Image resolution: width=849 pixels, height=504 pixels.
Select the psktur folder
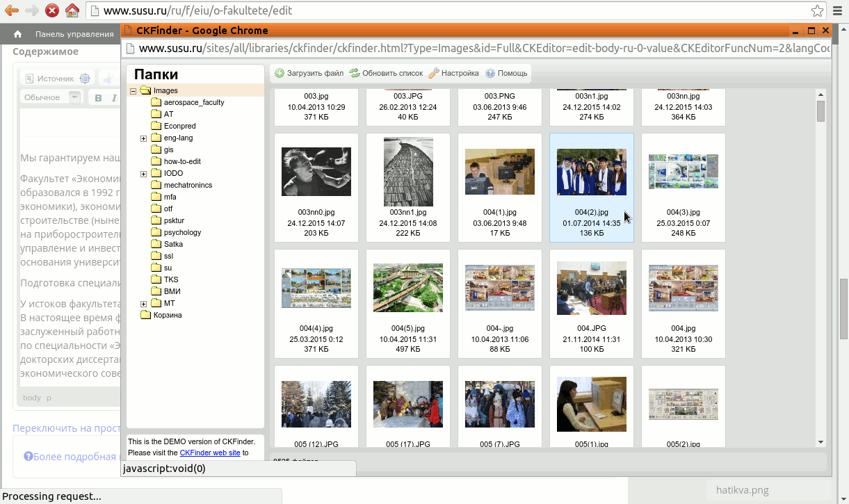174,220
